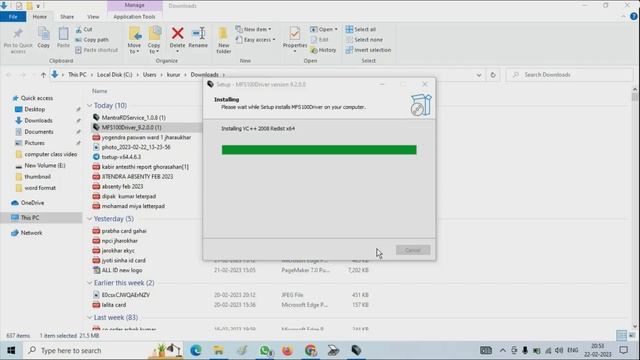
Task: Open the Copy to ribbon command
Action: (x=154, y=40)
